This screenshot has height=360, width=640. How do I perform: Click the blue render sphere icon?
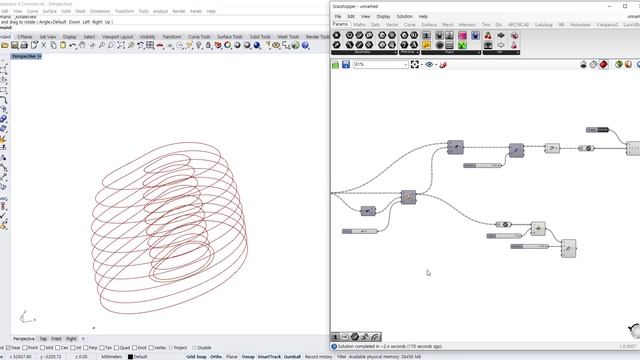[257, 45]
